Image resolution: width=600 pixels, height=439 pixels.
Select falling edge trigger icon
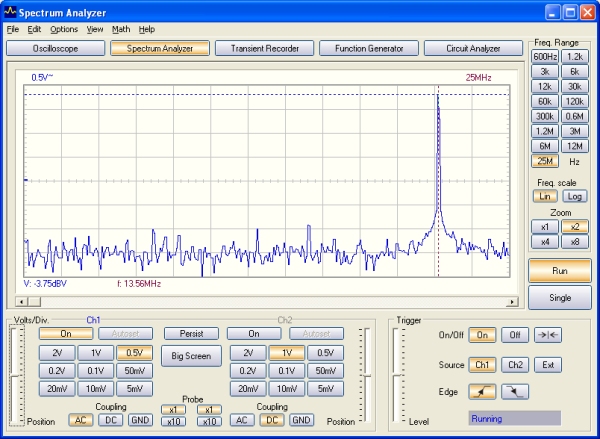[514, 392]
